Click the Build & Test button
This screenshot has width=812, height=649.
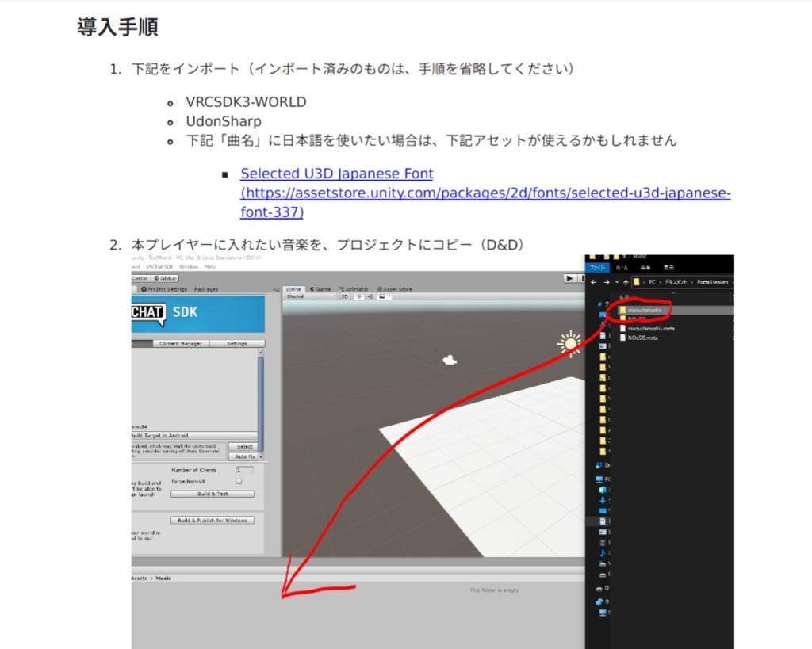click(x=213, y=494)
